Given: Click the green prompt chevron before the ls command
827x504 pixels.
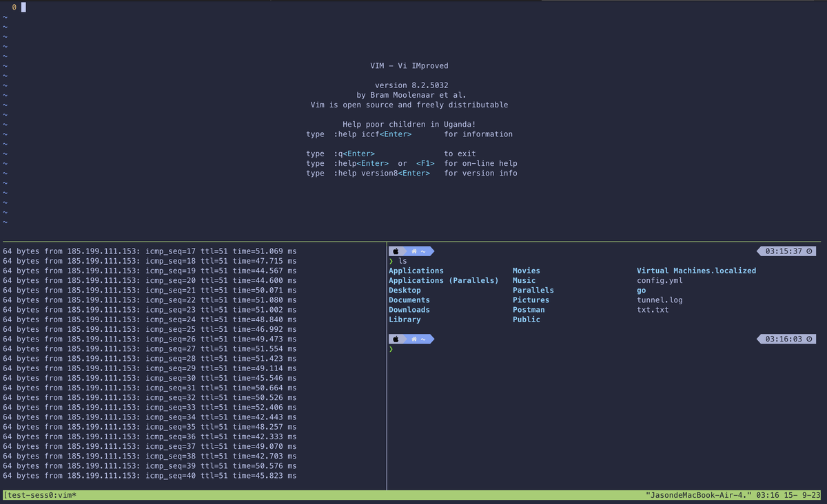Looking at the screenshot, I should coord(391,262).
